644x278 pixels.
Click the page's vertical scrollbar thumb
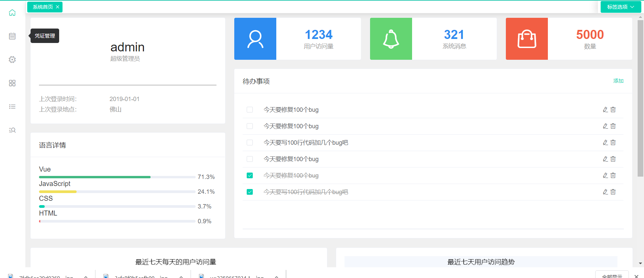[x=640, y=97]
